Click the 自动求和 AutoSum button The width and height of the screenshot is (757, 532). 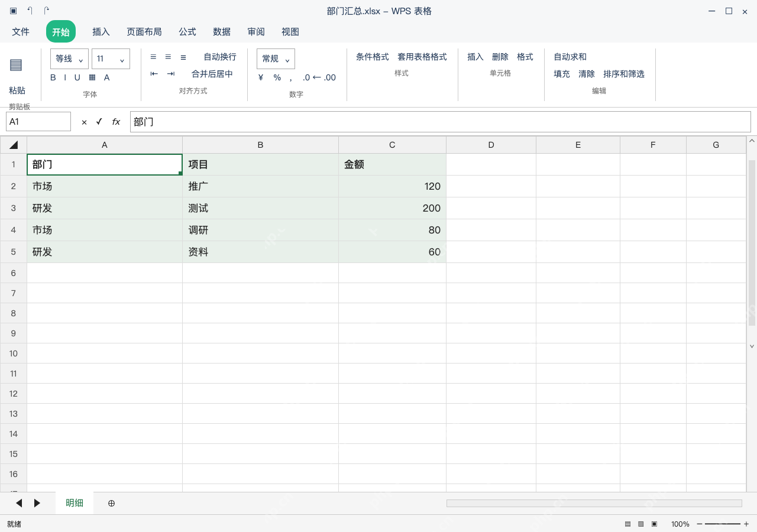click(570, 57)
